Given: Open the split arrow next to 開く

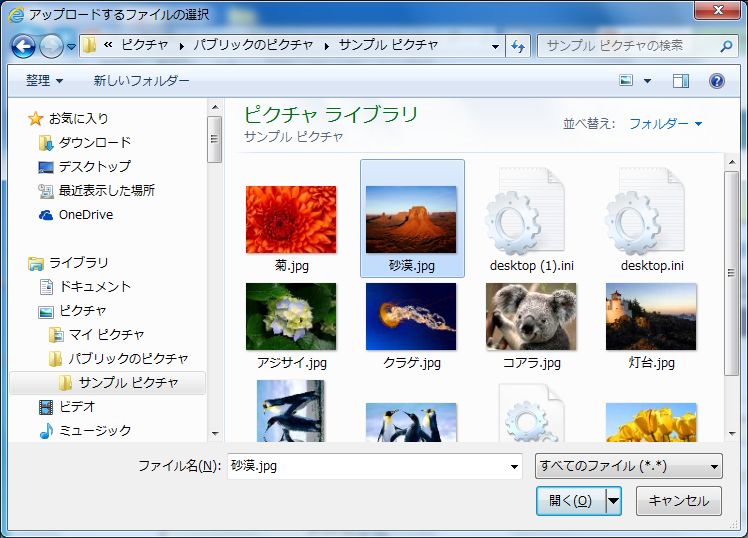Looking at the screenshot, I should [x=613, y=501].
